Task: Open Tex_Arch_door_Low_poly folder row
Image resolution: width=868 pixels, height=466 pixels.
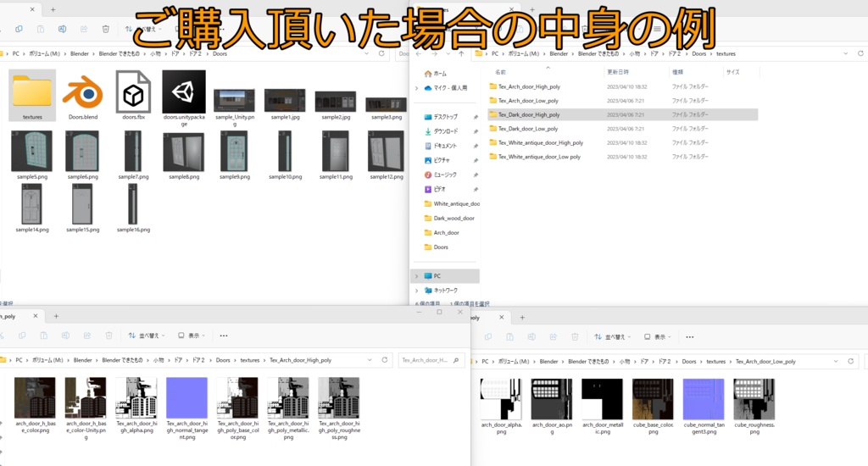Action: pos(623,101)
